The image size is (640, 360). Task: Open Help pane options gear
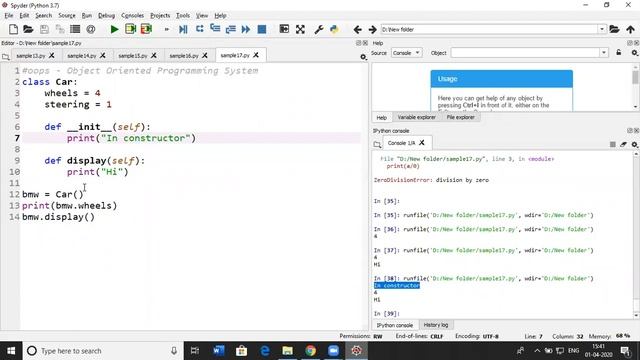[634, 53]
